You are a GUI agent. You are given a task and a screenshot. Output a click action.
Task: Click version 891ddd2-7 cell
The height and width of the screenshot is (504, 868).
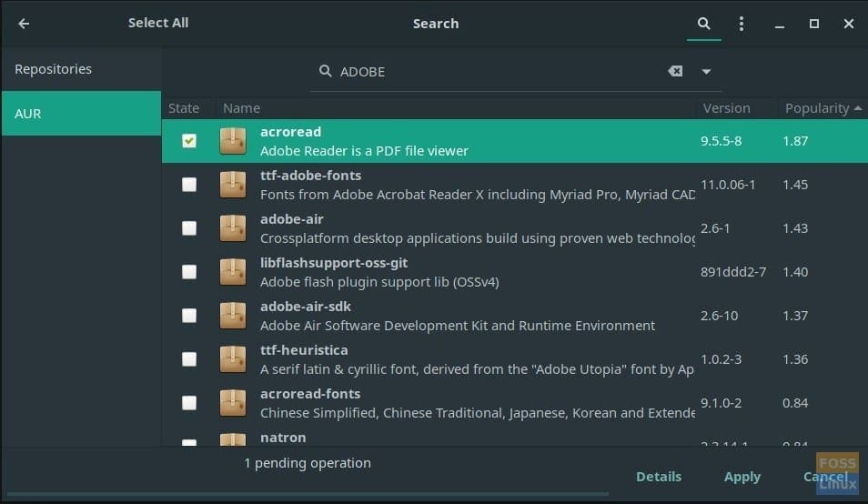[733, 272]
